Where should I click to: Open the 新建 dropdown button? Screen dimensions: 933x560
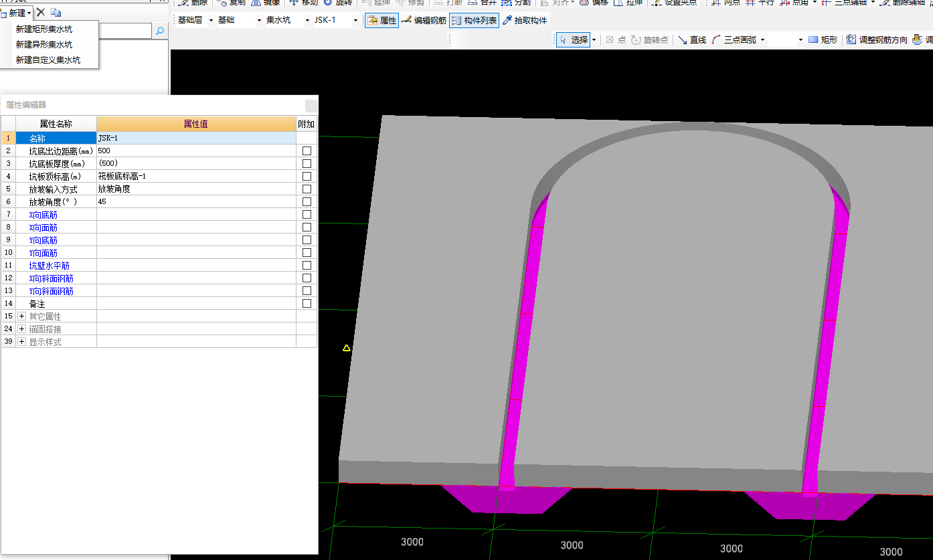(x=17, y=13)
